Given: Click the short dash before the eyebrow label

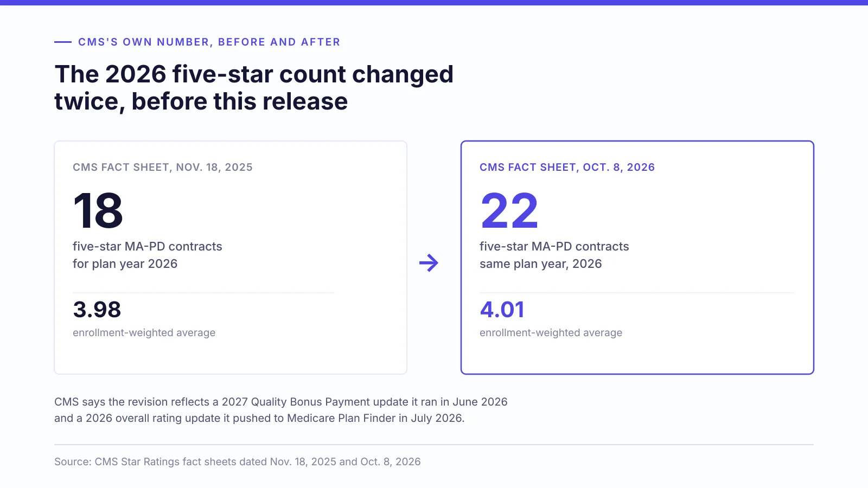Looking at the screenshot, I should 63,42.
